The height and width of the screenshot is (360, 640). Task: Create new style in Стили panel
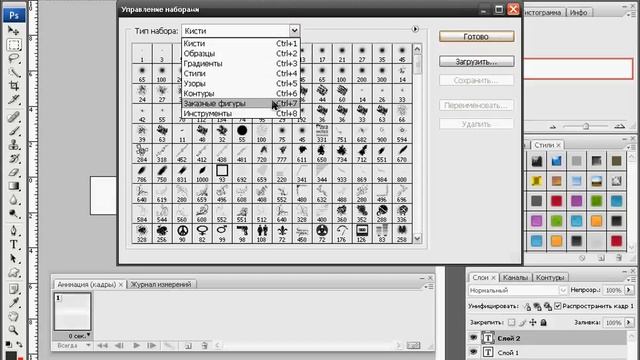coord(601,258)
